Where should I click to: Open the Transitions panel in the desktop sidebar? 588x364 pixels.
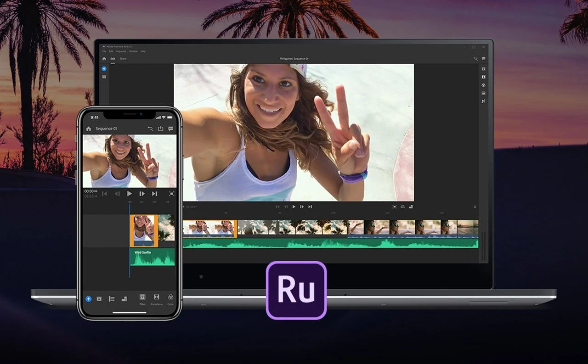point(484,77)
